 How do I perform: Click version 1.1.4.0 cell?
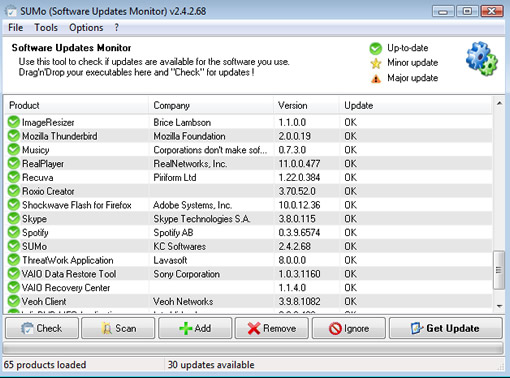pyautogui.click(x=292, y=288)
